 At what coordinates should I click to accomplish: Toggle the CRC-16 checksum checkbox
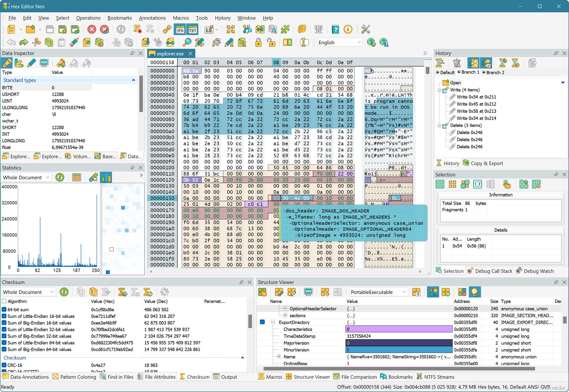4,365
